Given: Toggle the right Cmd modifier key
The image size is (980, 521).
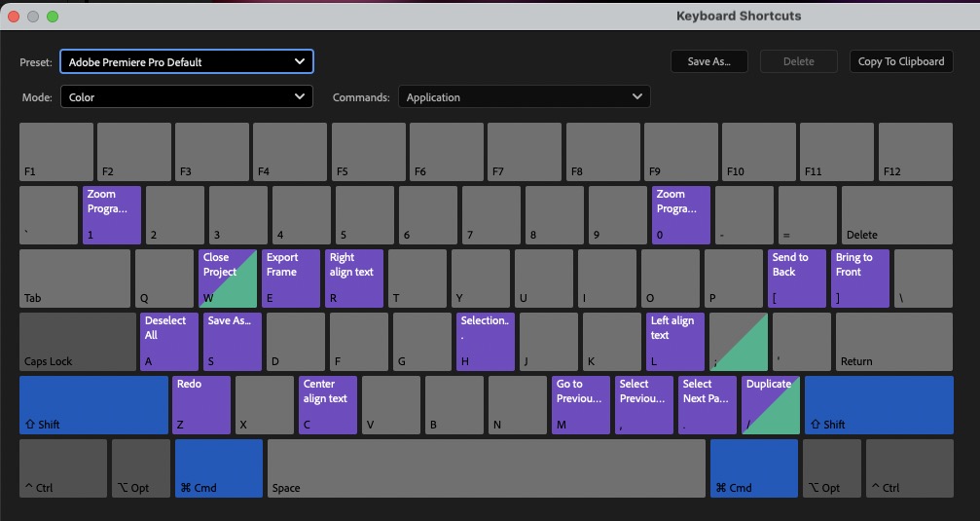Looking at the screenshot, I should pyautogui.click(x=754, y=468).
